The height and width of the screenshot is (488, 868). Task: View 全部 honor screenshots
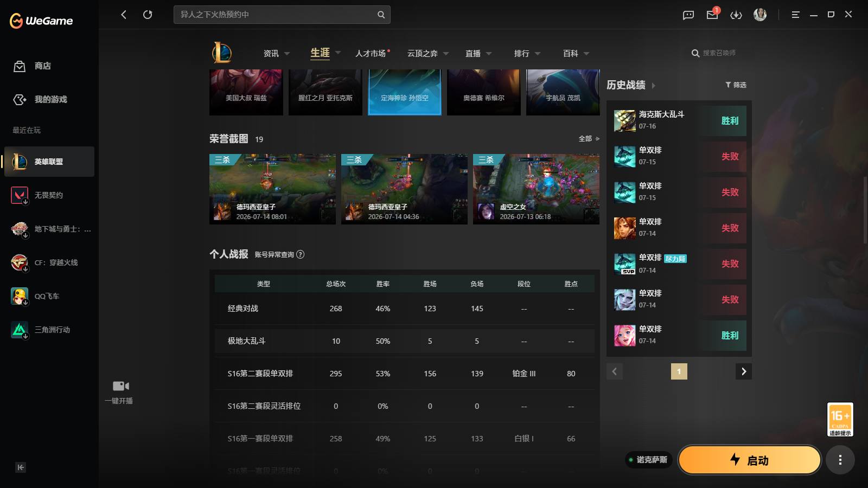[x=589, y=139]
